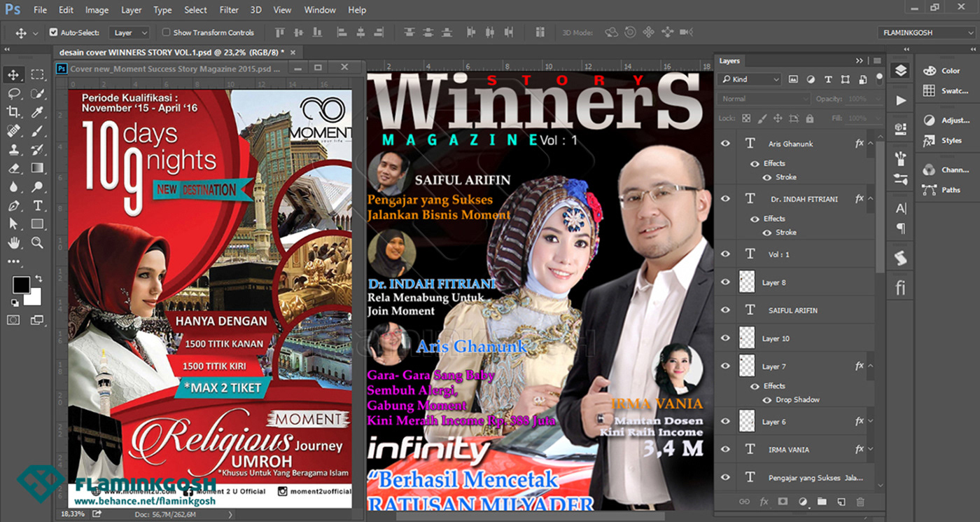Toggle Auto-Select checkbox
The image size is (980, 522).
coord(53,32)
